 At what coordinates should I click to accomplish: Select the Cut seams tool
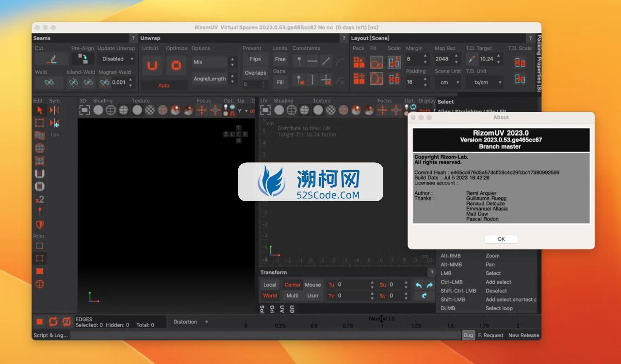pyautogui.click(x=51, y=59)
